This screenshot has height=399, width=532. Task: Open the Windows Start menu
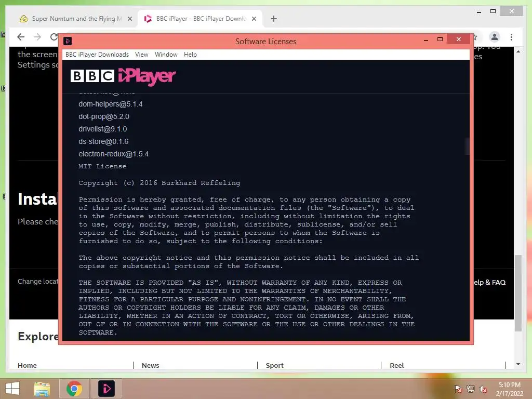pyautogui.click(x=12, y=389)
